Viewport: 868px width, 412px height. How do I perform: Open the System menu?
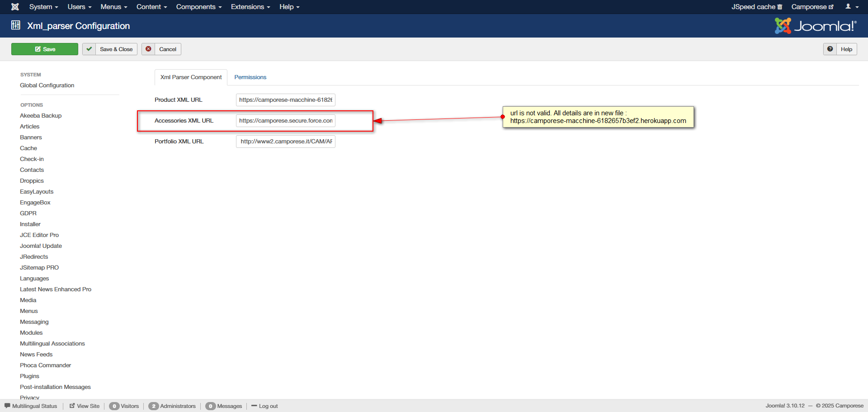(43, 7)
